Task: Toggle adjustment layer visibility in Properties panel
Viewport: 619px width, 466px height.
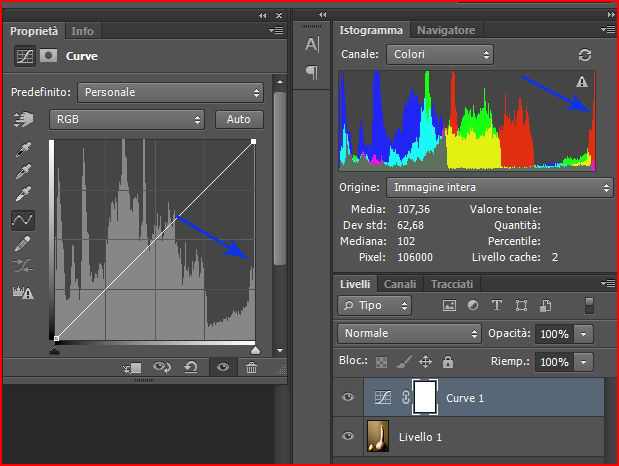Action: tap(222, 368)
